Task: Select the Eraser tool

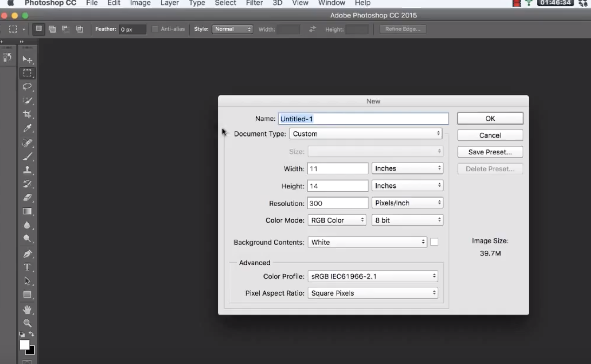Action: tap(27, 198)
